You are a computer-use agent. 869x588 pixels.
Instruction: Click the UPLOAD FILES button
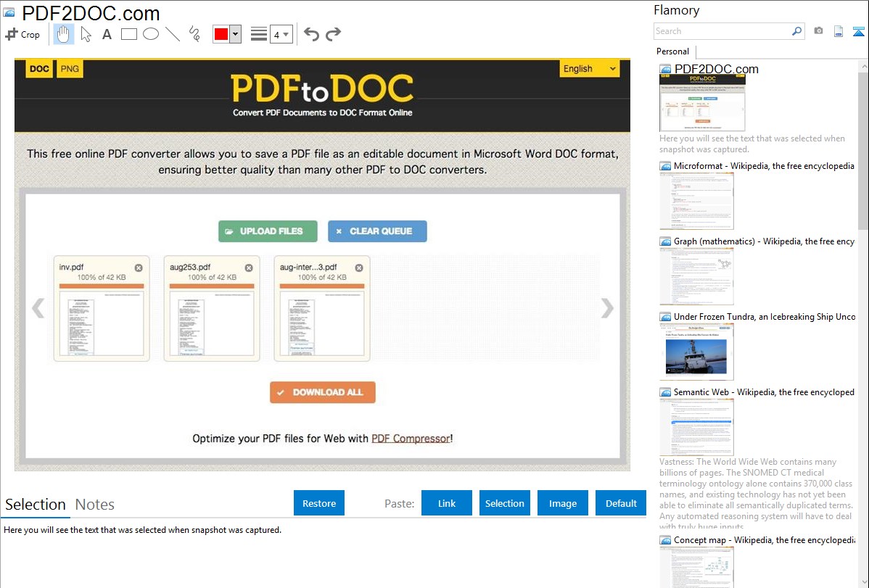(268, 231)
